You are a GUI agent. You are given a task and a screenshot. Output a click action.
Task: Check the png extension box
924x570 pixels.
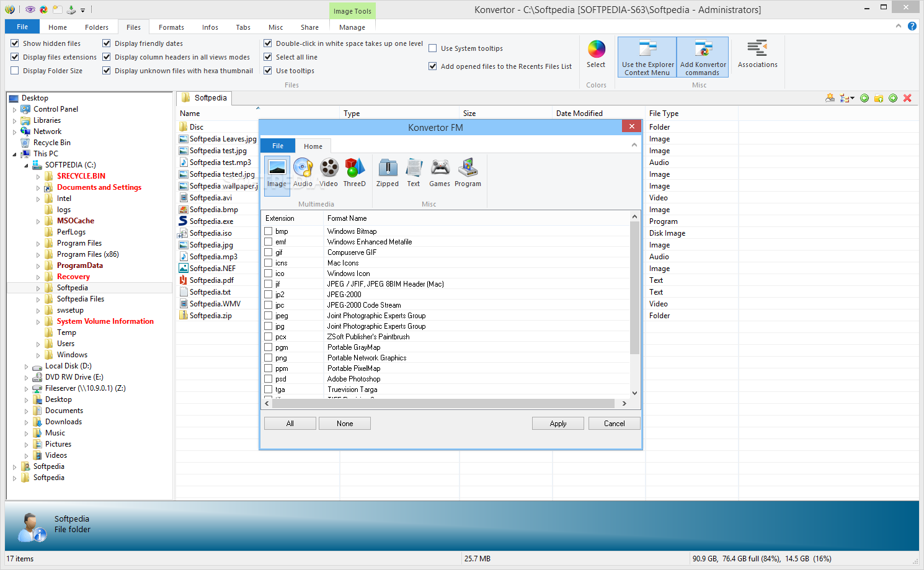point(269,358)
